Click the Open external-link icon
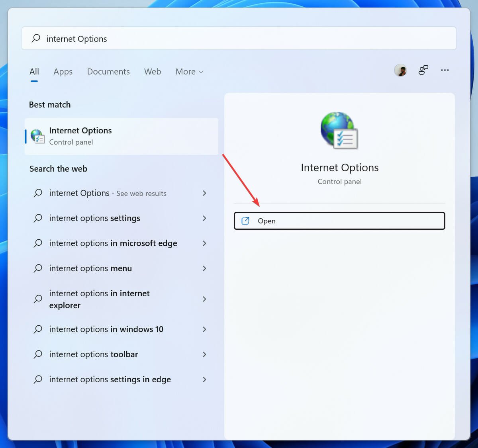The height and width of the screenshot is (448, 478). pyautogui.click(x=245, y=221)
